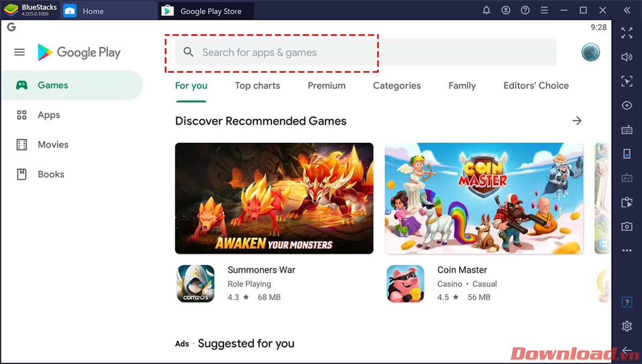The width and height of the screenshot is (642, 364).
Task: Switch to the Top charts tab
Action: click(x=257, y=86)
